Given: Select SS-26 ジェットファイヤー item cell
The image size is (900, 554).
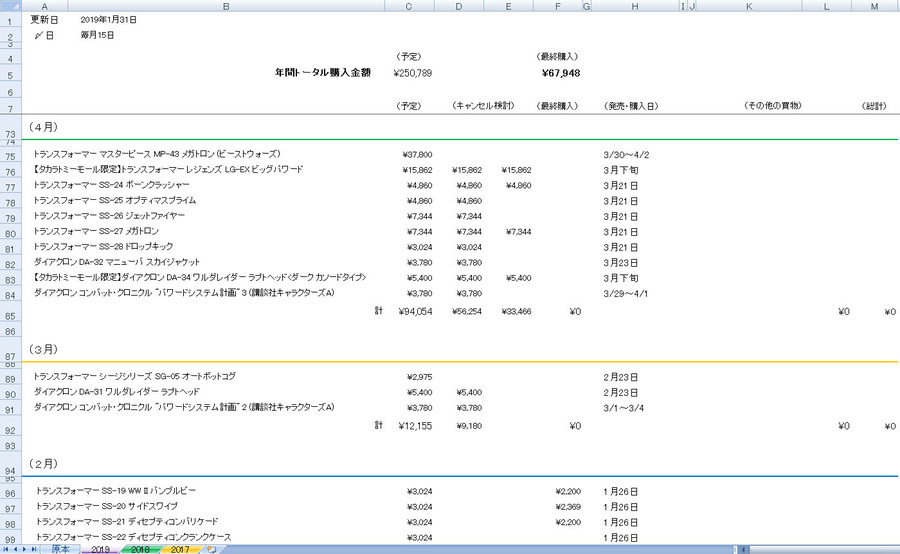Looking at the screenshot, I should (x=109, y=216).
